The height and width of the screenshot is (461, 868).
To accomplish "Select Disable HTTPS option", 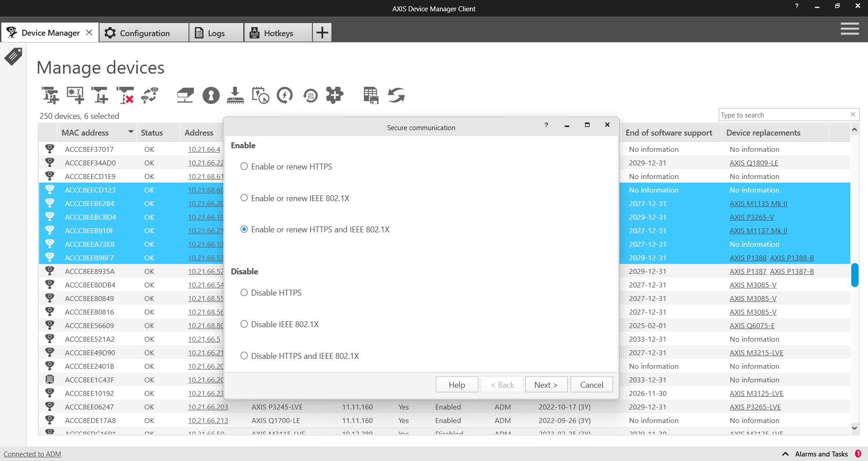I will (271, 292).
